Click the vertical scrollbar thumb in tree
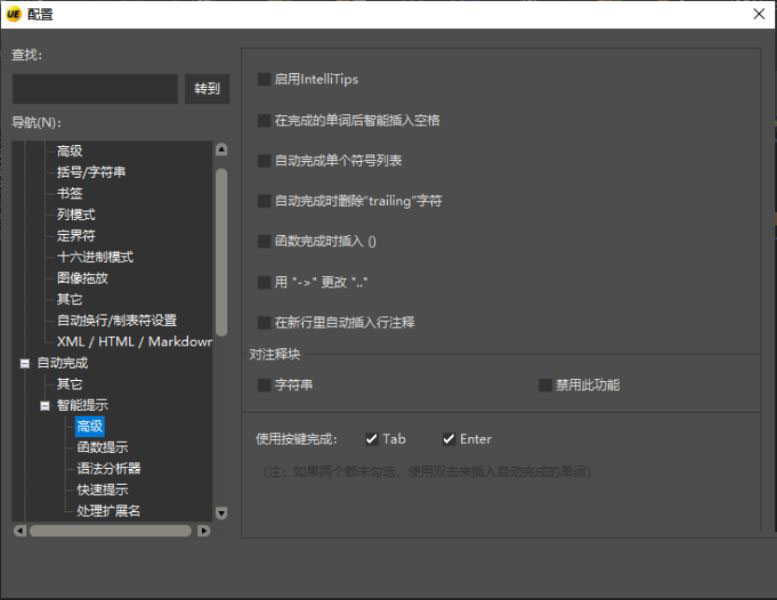Screen dimensions: 777x600 [222, 253]
